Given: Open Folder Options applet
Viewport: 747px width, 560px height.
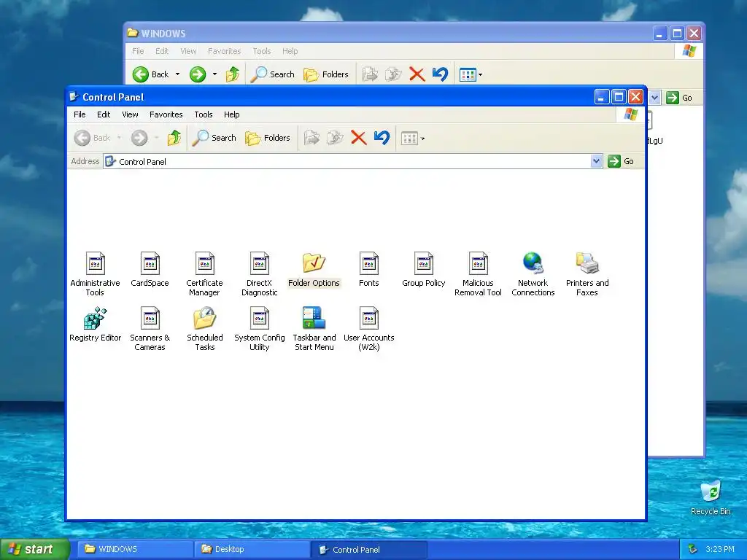Looking at the screenshot, I should [314, 270].
